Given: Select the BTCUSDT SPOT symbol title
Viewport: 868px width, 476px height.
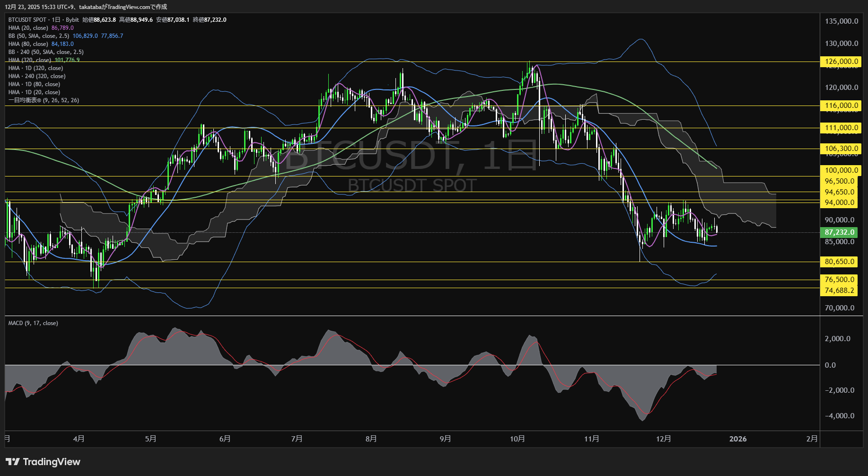Looking at the screenshot, I should (x=27, y=20).
